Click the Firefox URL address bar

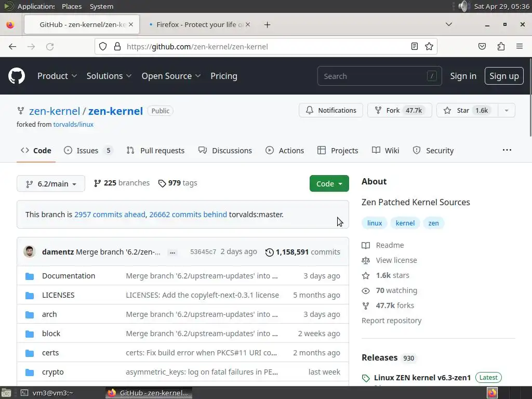coord(265,46)
